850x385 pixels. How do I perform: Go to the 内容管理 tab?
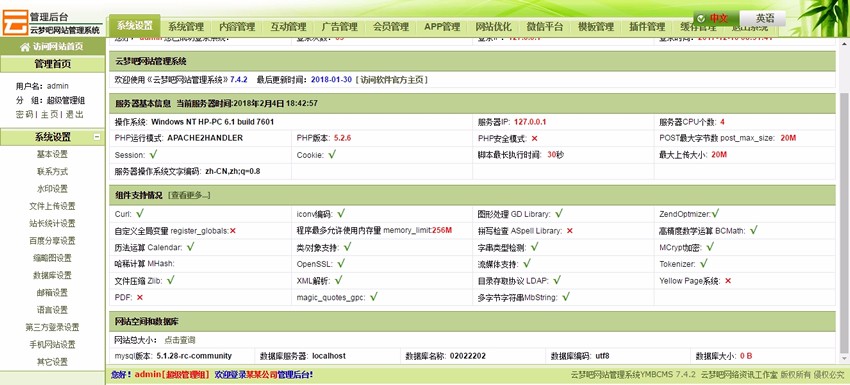237,27
